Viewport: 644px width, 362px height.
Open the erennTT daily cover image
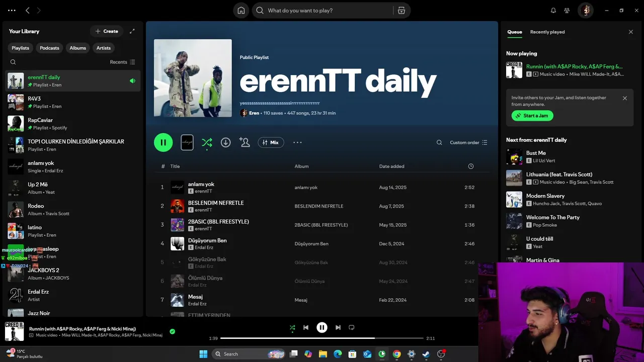(x=193, y=78)
